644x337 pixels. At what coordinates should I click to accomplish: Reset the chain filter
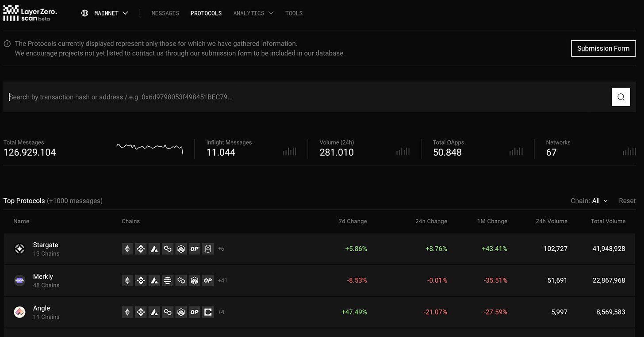pos(627,201)
